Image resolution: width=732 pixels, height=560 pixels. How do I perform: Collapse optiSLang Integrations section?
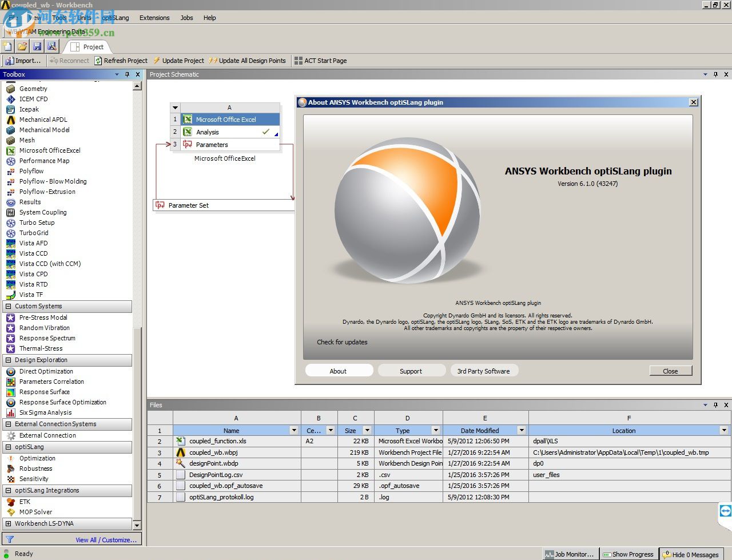(x=8, y=490)
